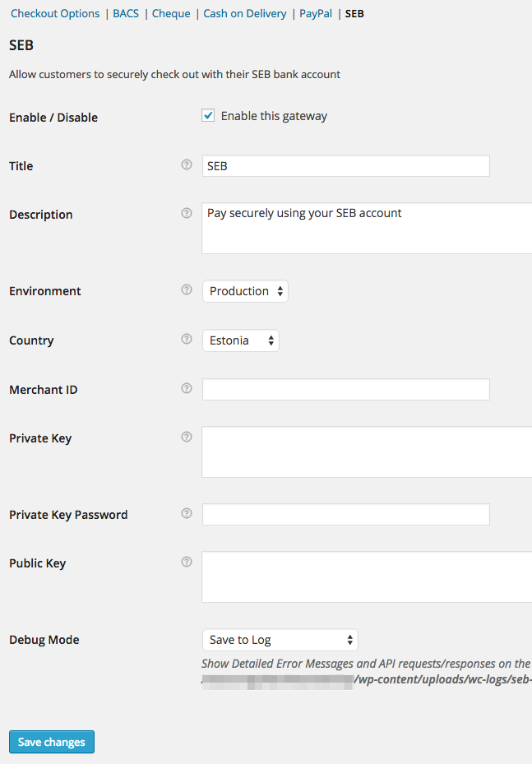Navigate to Checkout Options
Viewport: 532px width, 764px height.
(54, 13)
